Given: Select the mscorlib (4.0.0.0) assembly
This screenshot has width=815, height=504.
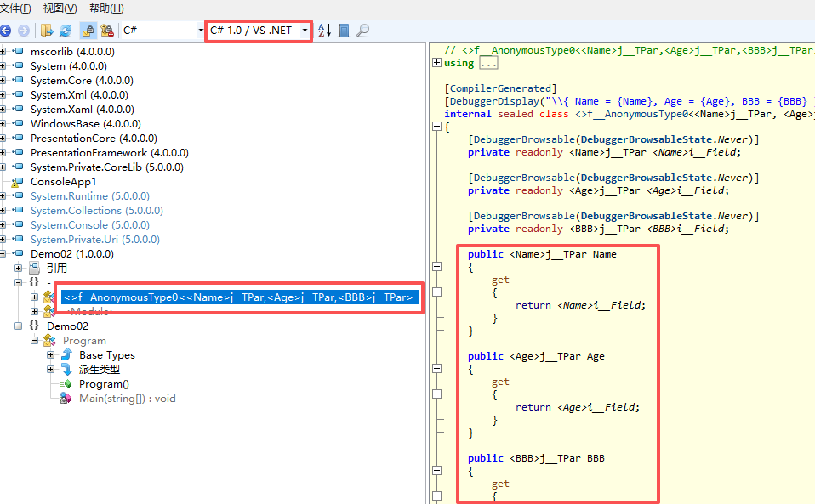Looking at the screenshot, I should coord(73,51).
